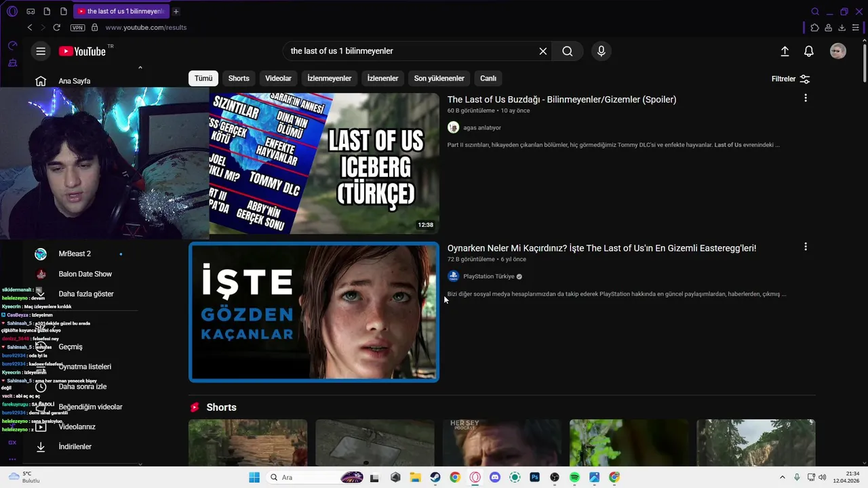
Task: Open Daha sonra izle list
Action: (x=83, y=386)
